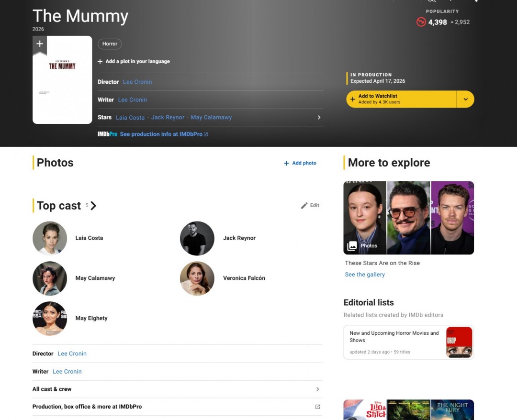Click The Night Fury banner image
Image resolution: width=517 pixels, height=420 pixels.
coord(452,410)
